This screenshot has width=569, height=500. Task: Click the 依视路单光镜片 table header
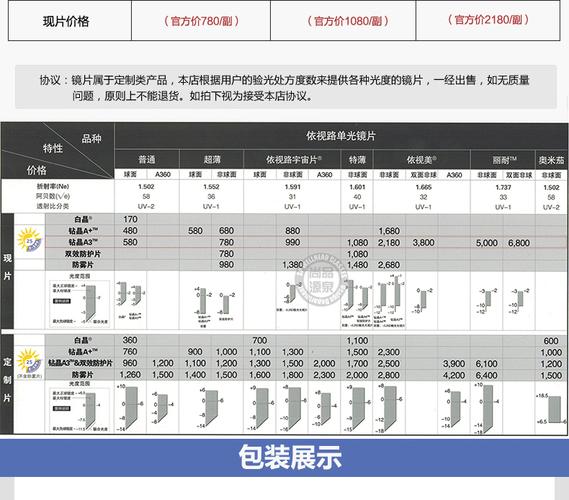point(341,136)
